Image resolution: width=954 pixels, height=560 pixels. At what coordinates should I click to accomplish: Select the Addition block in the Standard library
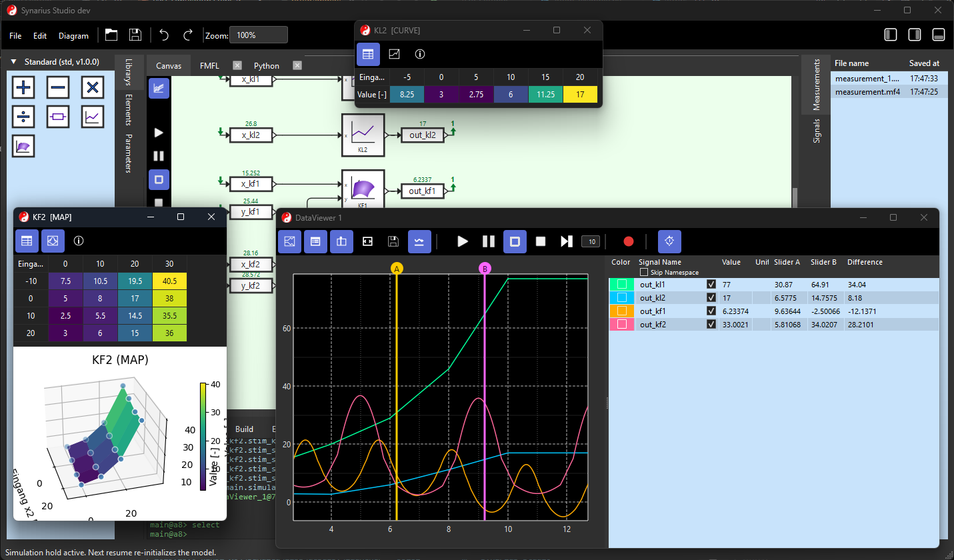(23, 87)
